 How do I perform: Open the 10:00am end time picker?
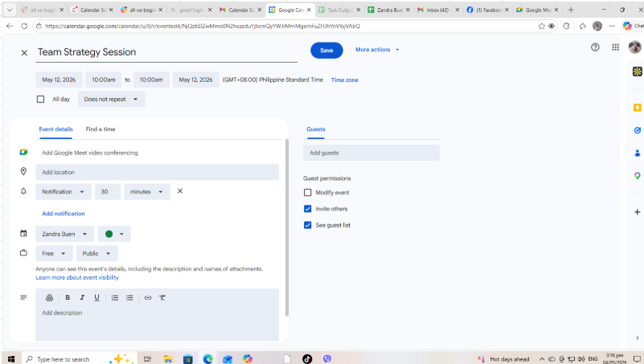[151, 80]
